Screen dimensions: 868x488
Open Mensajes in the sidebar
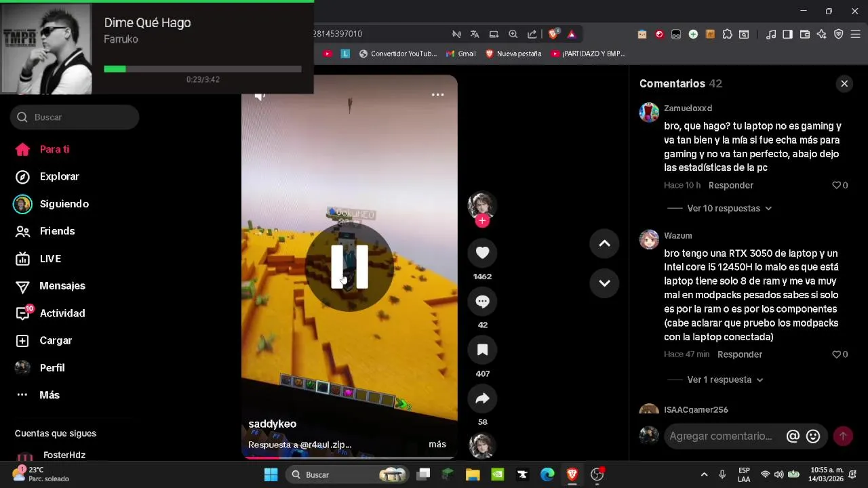[x=50, y=286]
